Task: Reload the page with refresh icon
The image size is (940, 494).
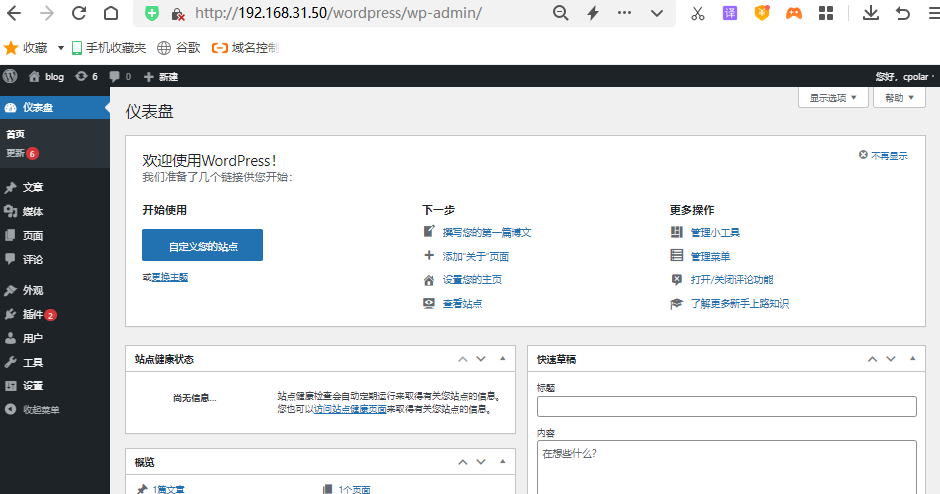Action: coord(79,13)
